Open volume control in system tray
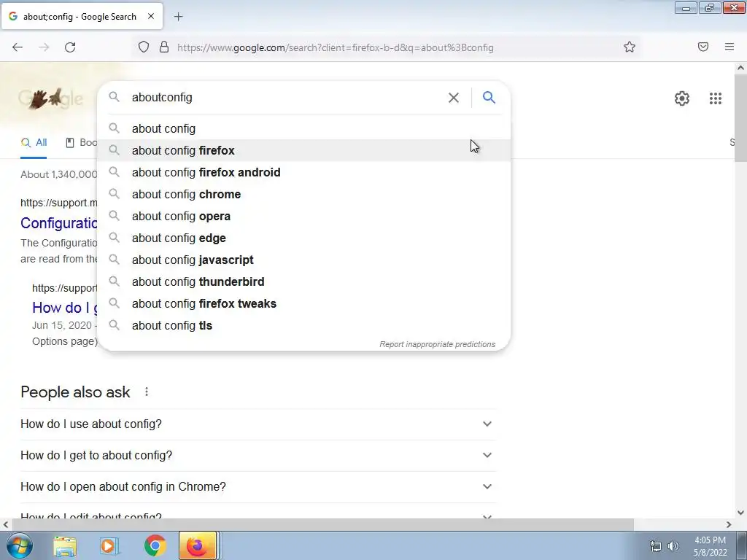The image size is (747, 560). click(x=673, y=546)
